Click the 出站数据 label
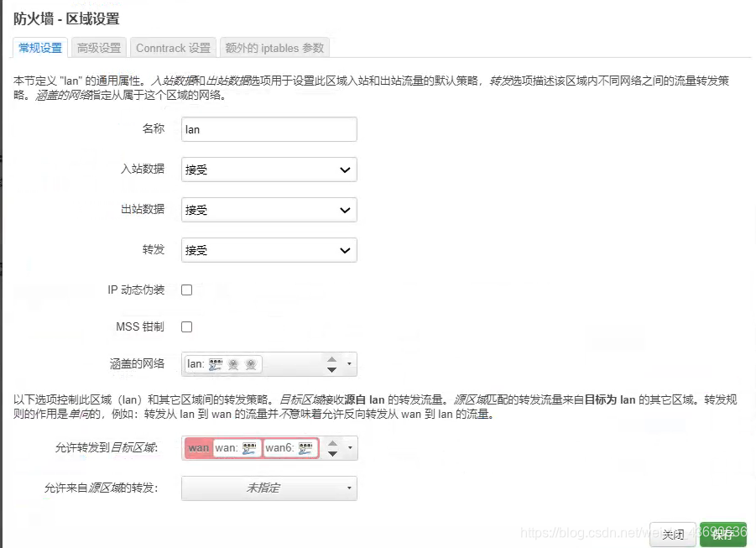This screenshot has height=548, width=756. pyautogui.click(x=143, y=209)
